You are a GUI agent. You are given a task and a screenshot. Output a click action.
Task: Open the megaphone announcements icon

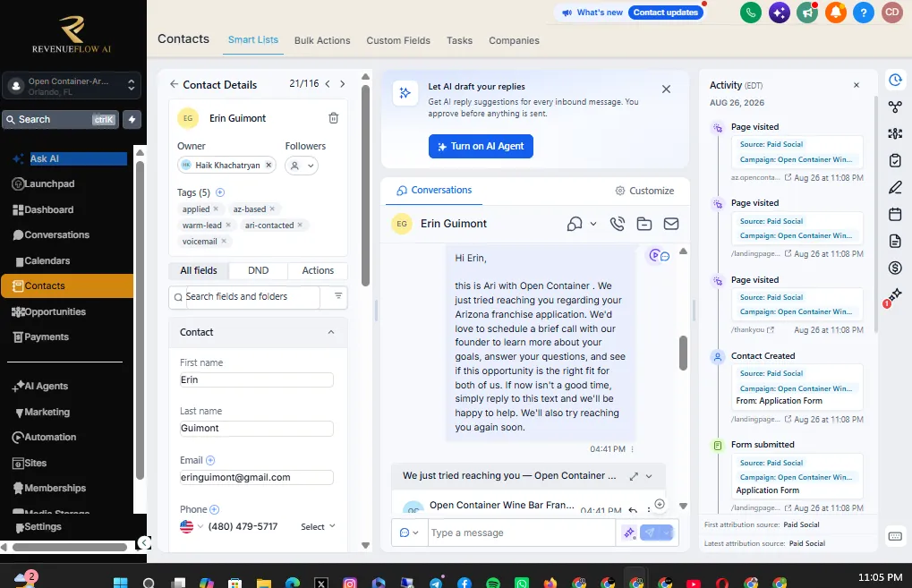[806, 13]
